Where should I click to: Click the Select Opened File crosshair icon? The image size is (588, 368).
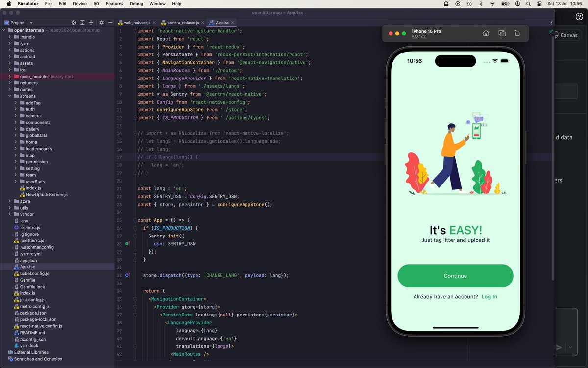coord(74,22)
